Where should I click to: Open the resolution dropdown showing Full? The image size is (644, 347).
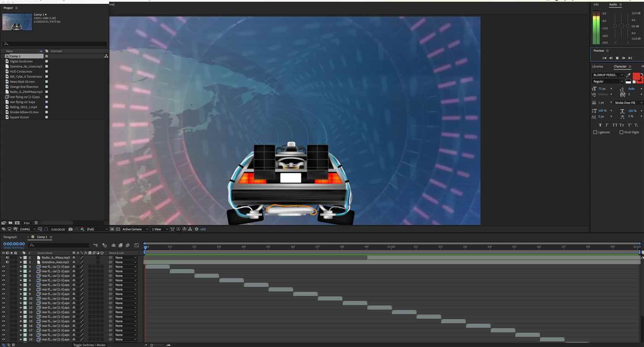point(97,229)
